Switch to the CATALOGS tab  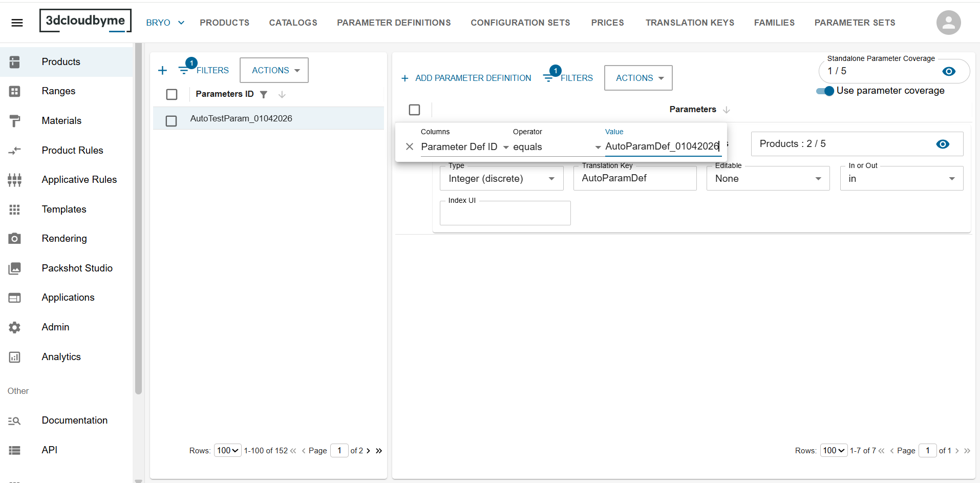click(x=293, y=23)
